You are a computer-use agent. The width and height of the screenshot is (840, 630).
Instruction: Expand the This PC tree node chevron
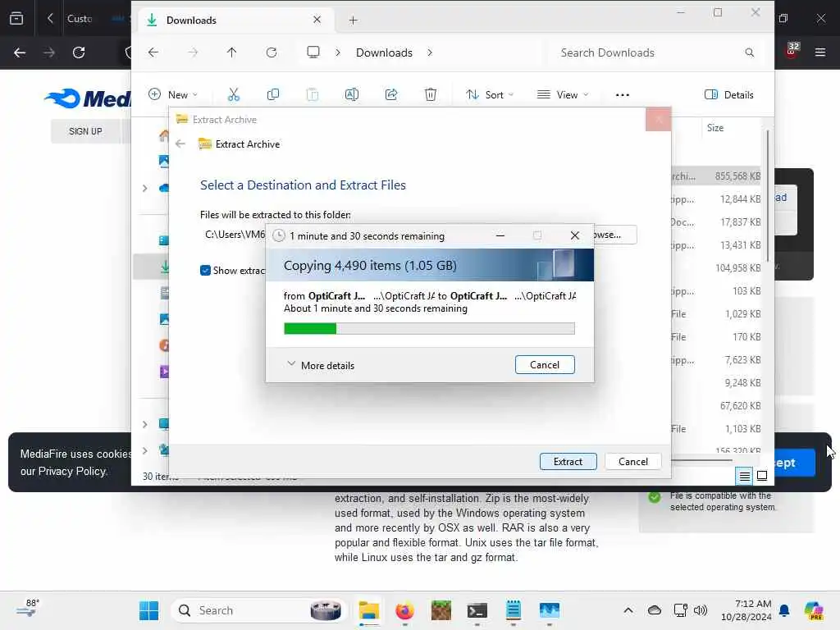pyautogui.click(x=144, y=424)
